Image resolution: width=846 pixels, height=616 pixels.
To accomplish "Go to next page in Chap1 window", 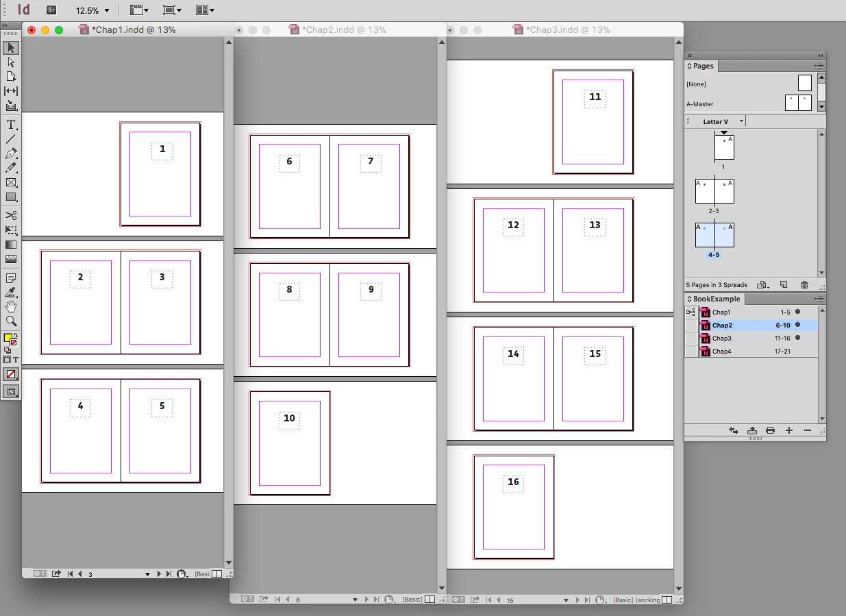I will (160, 574).
